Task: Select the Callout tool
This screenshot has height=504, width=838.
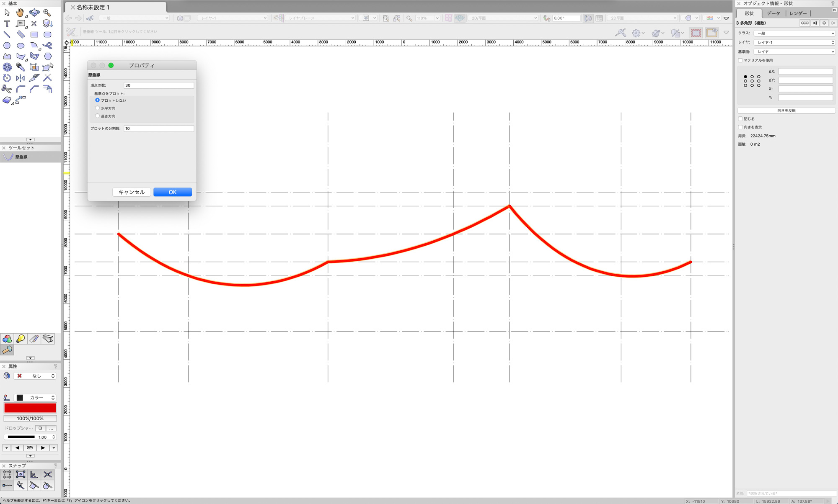Action: pyautogui.click(x=21, y=23)
